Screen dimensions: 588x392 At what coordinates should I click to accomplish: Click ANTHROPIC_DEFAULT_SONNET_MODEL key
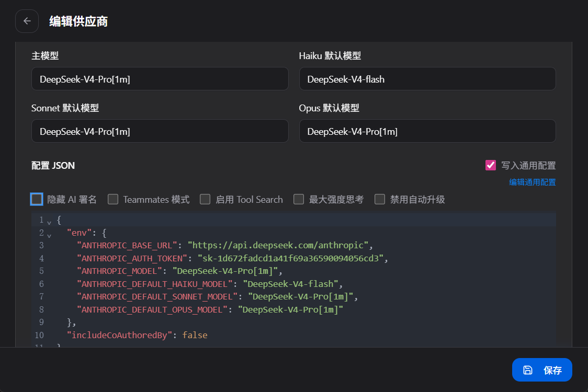(x=157, y=297)
